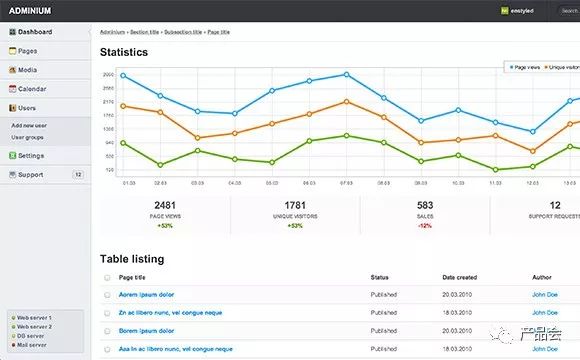Select User groups submenu link
Viewport: 580px width, 360px height.
[27, 137]
